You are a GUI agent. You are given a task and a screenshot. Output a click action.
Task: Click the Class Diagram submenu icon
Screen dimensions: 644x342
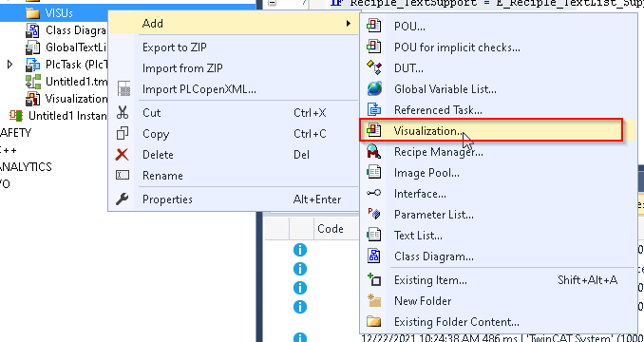click(x=373, y=256)
